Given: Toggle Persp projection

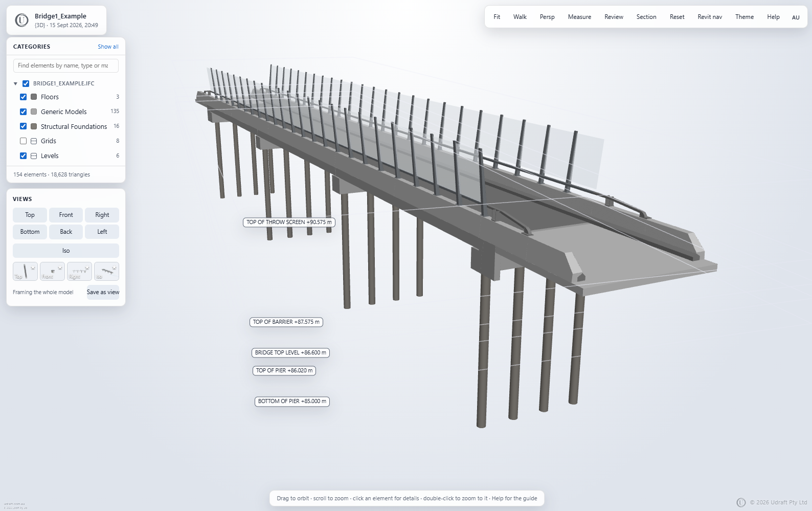Looking at the screenshot, I should point(547,17).
